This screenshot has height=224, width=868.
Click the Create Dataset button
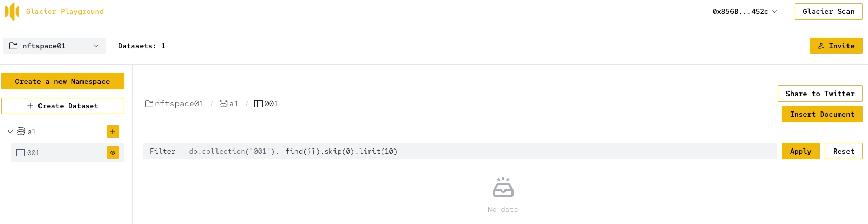(63, 106)
